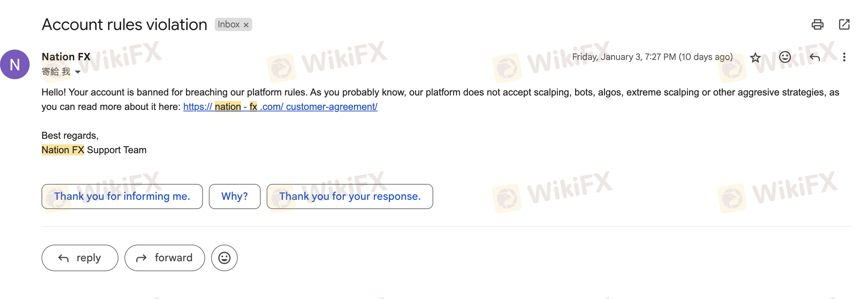Add emoji reaction in message header

[785, 57]
